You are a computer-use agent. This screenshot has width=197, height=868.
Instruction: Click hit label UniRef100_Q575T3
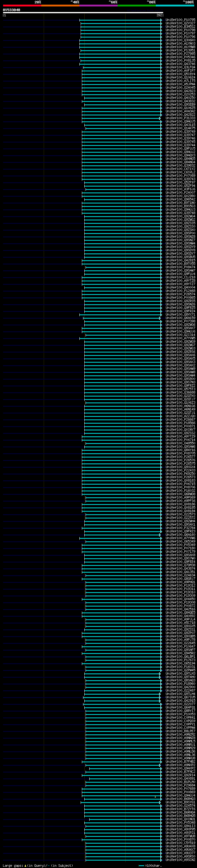click(x=180, y=389)
